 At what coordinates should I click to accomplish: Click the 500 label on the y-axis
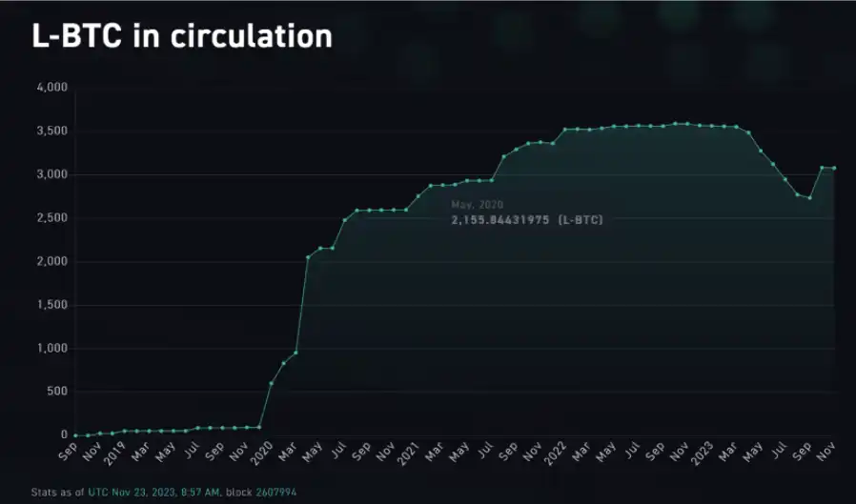click(x=57, y=392)
